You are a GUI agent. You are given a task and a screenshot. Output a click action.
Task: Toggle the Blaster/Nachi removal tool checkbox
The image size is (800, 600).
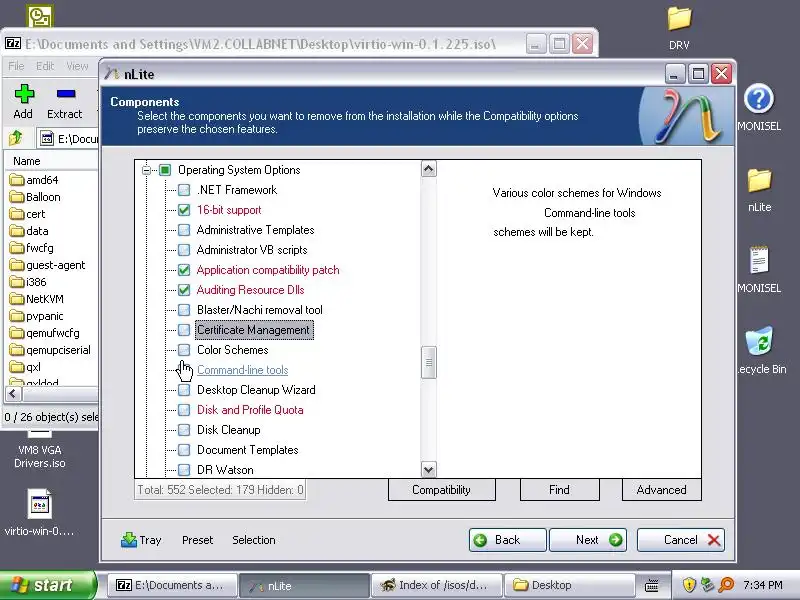point(184,310)
